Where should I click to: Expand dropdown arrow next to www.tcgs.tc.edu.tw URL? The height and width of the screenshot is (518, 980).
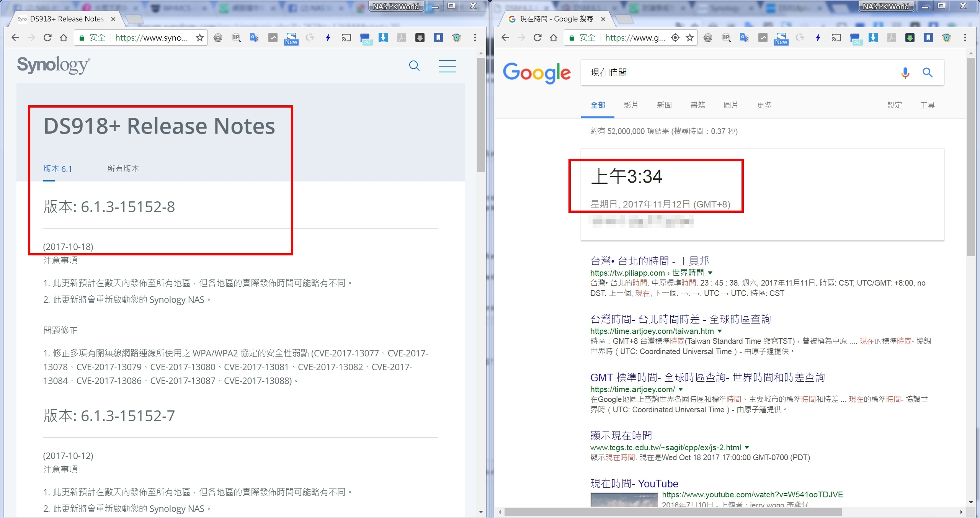(x=747, y=448)
